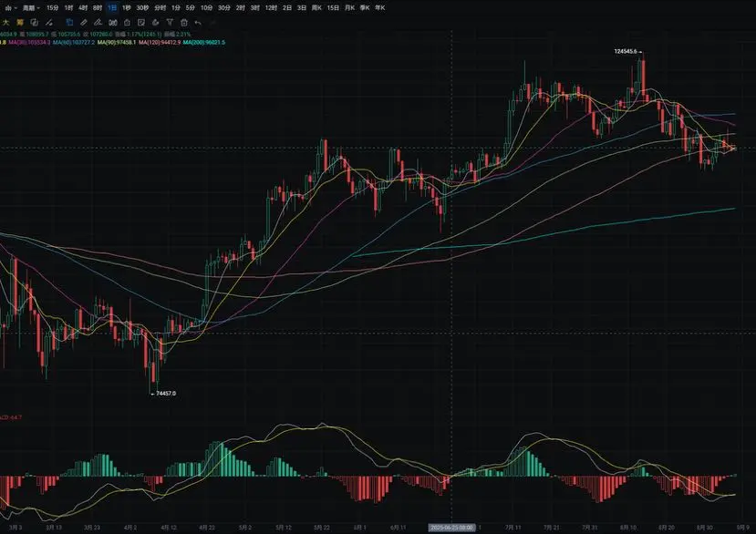This screenshot has width=756, height=534.
Task: Select the 8时 timeframe
Action: point(98,7)
